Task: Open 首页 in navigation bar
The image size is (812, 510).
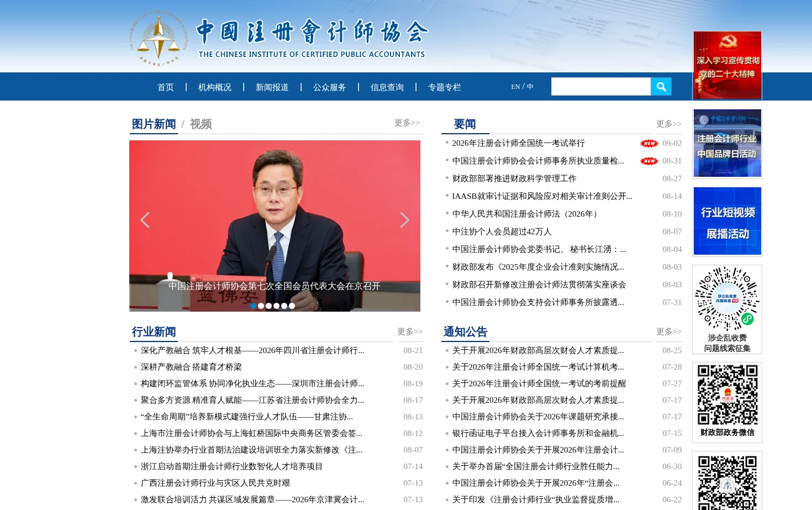Action: pyautogui.click(x=166, y=87)
